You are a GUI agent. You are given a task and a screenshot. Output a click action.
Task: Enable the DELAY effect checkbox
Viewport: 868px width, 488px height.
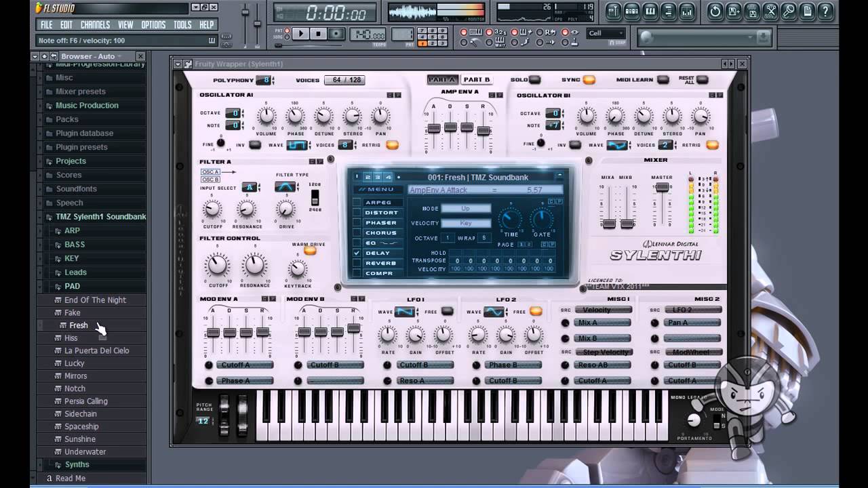coord(357,253)
